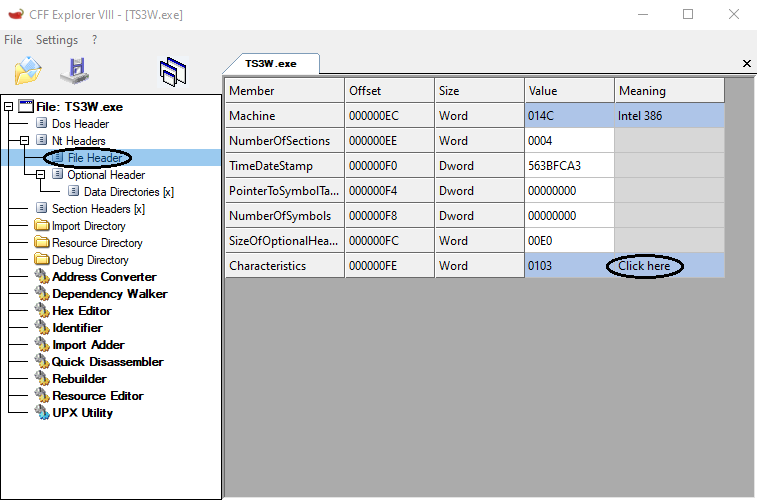Open the ? help menu
The height and width of the screenshot is (500, 757).
point(95,40)
